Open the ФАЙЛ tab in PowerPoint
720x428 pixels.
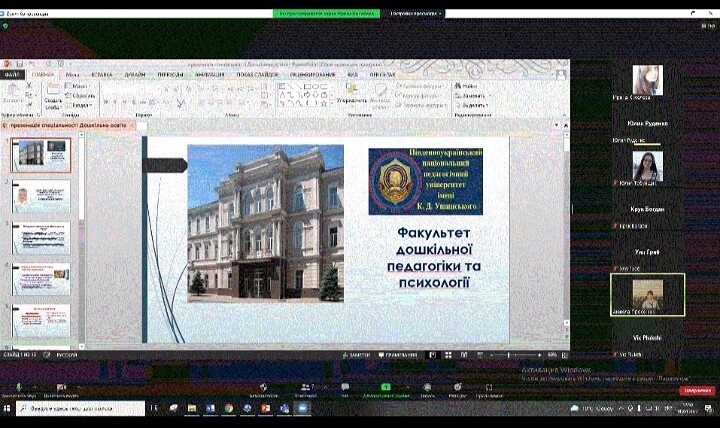(x=12, y=75)
